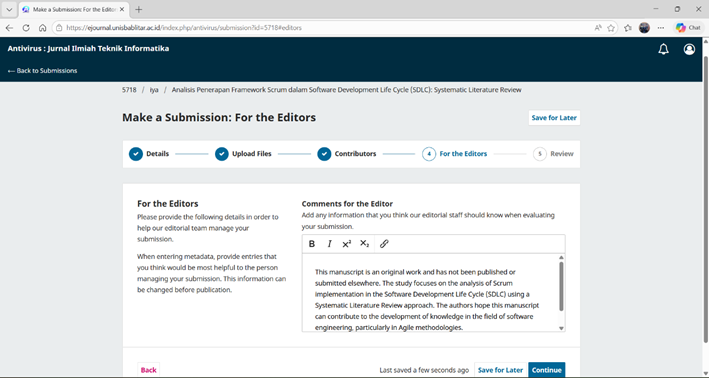Click 'Make a Submission: For the Editors' heading
709x378 pixels.
(x=219, y=118)
